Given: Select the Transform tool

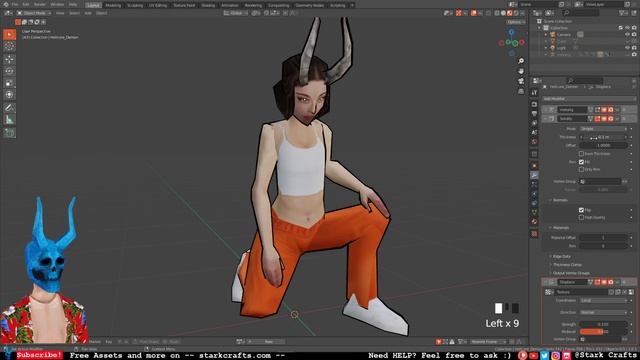Looking at the screenshot, I should 9,94.
